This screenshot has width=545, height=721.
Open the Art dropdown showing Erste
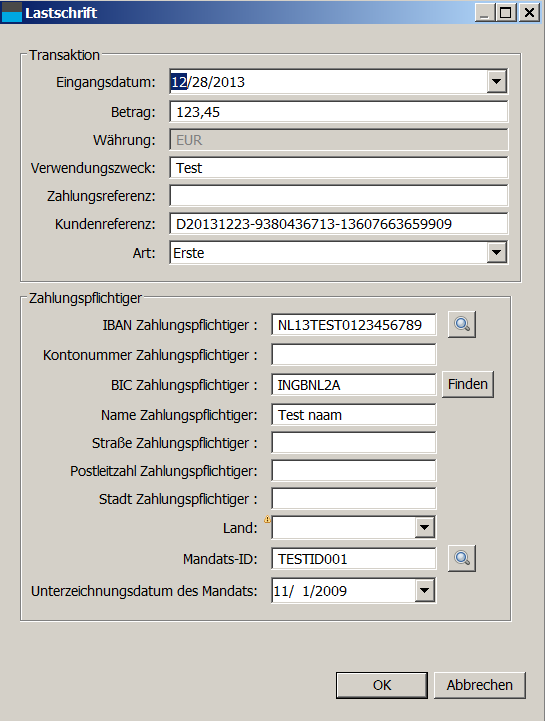coord(338,252)
